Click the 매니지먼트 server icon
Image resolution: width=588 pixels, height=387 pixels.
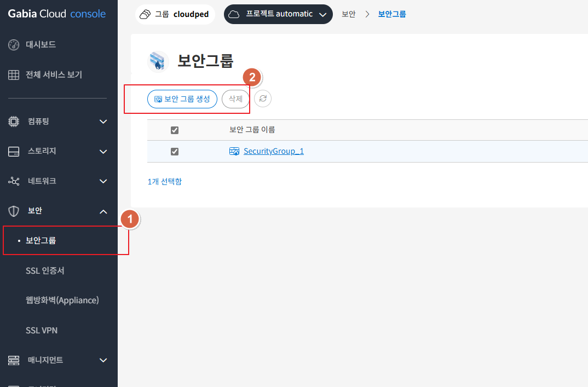(x=14, y=360)
